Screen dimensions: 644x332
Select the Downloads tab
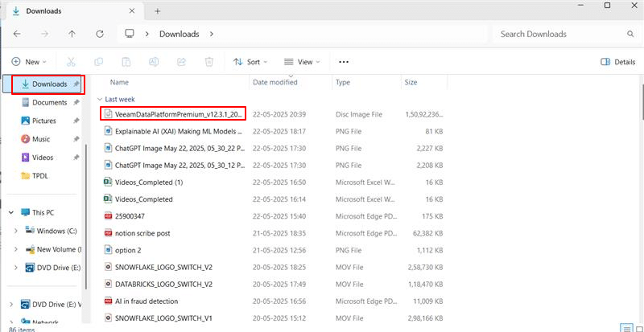click(74, 11)
